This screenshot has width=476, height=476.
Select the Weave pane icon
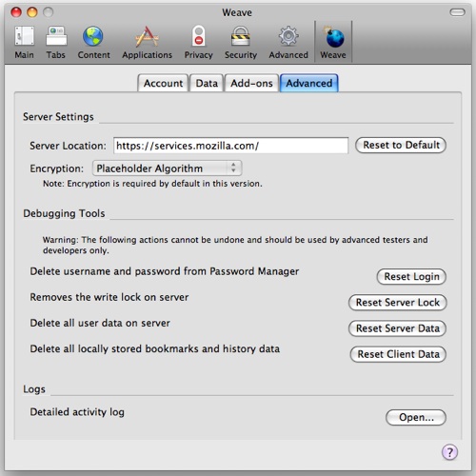click(333, 37)
